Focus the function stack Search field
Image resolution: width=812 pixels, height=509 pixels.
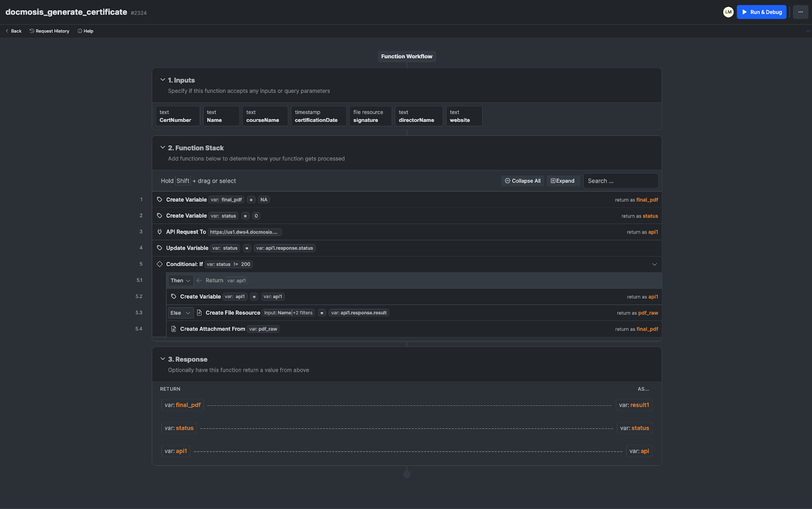[620, 181]
